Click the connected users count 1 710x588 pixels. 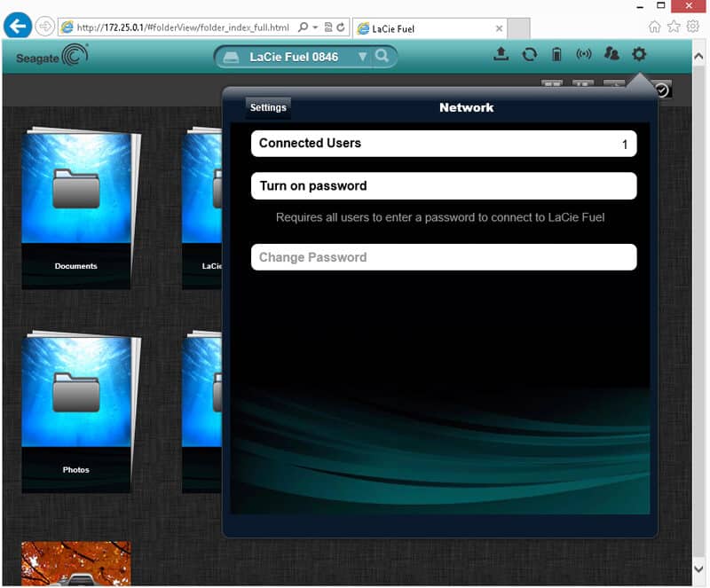click(625, 145)
